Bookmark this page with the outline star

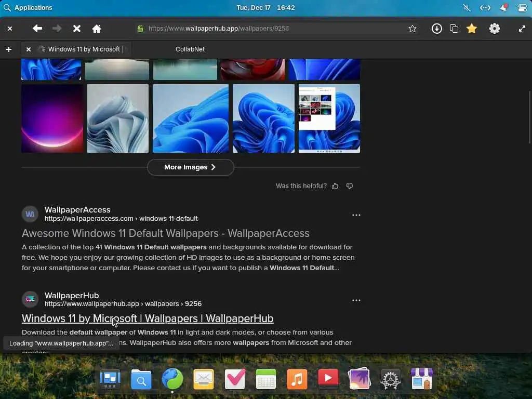pyautogui.click(x=412, y=29)
